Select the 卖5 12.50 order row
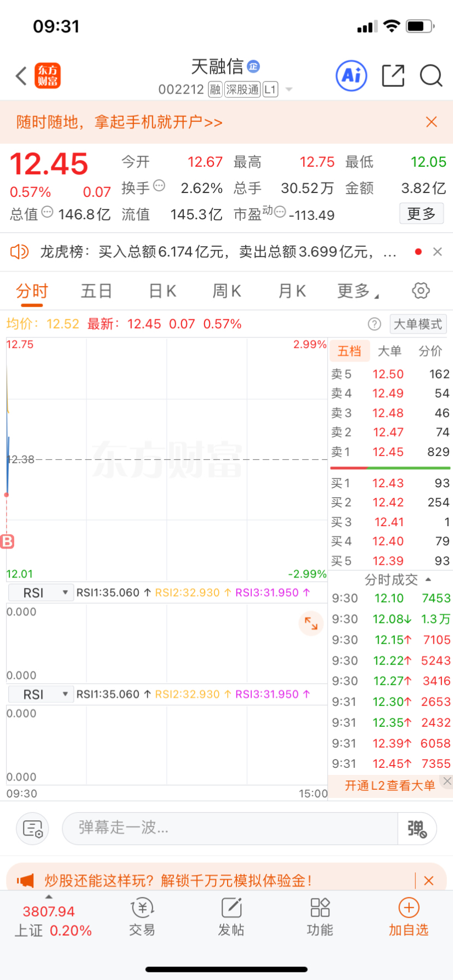The width and height of the screenshot is (453, 980). pyautogui.click(x=390, y=374)
